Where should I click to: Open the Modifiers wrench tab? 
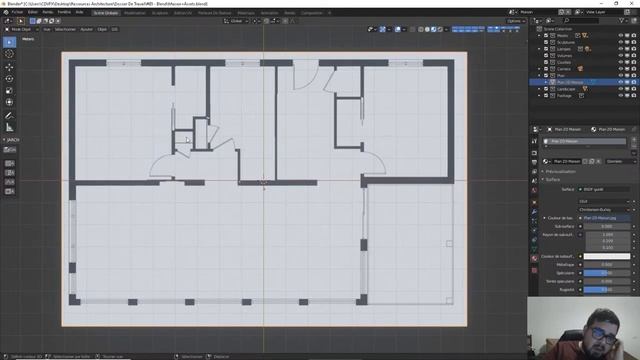coord(534,212)
